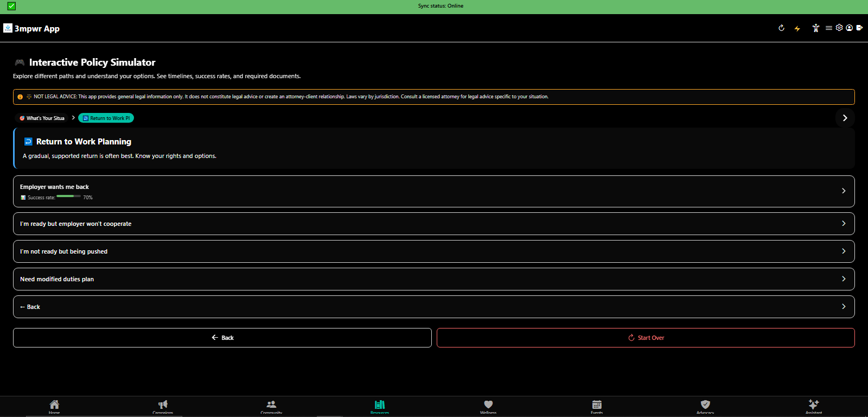
Task: Expand "I'm not ready but being pushed"
Action: [434, 251]
